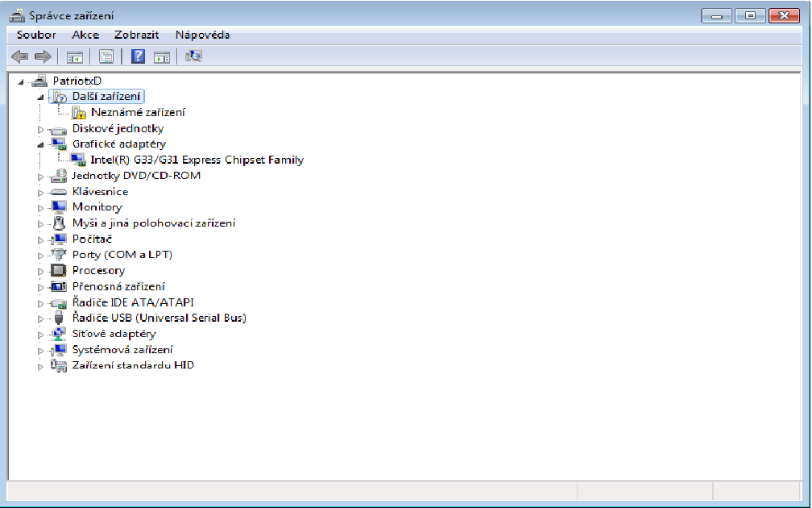Collapse the PatriotxD root node
Viewport: 812px width, 508px height.
(x=21, y=82)
